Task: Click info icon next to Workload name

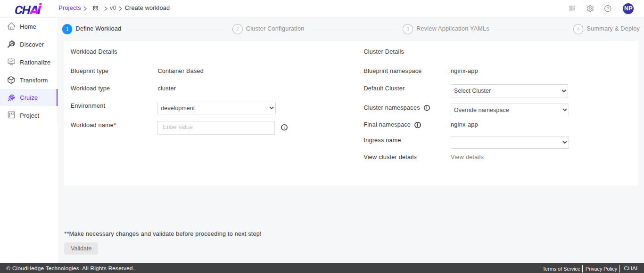Action: 284,128
